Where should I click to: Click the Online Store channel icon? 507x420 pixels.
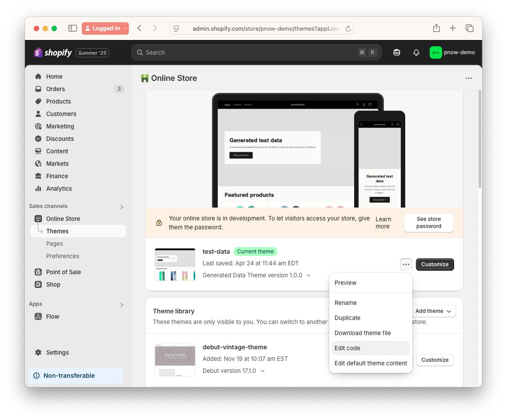click(x=38, y=219)
